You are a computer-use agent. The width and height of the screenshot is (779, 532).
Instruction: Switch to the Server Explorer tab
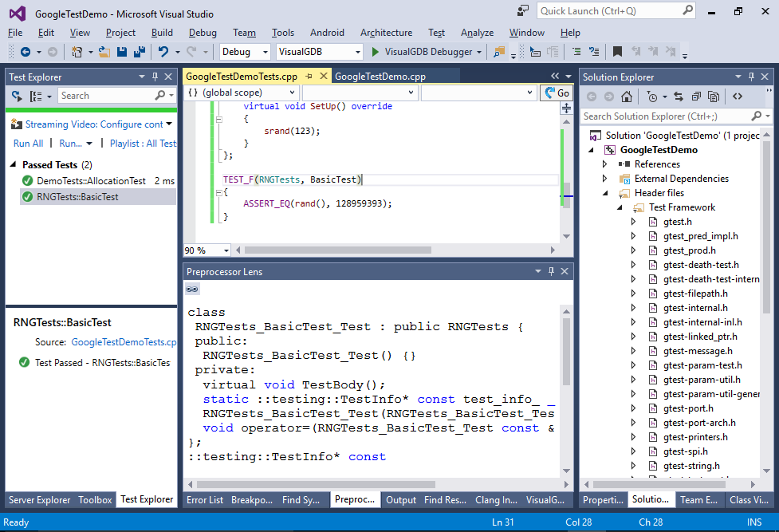(39, 500)
